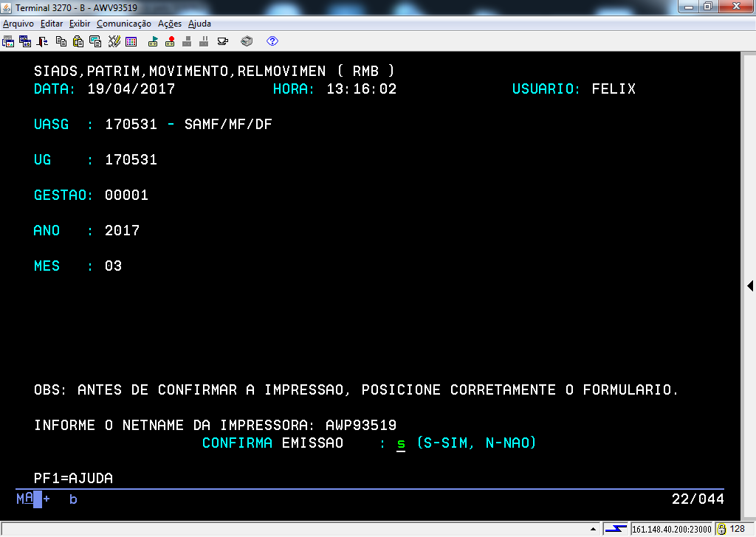
Task: Click the GESTAO value 00001
Action: pyautogui.click(x=126, y=195)
